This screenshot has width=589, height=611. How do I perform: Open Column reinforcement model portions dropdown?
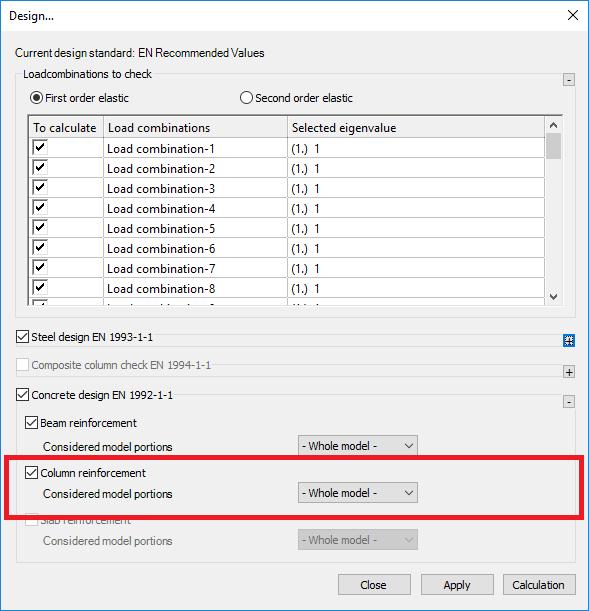(358, 493)
